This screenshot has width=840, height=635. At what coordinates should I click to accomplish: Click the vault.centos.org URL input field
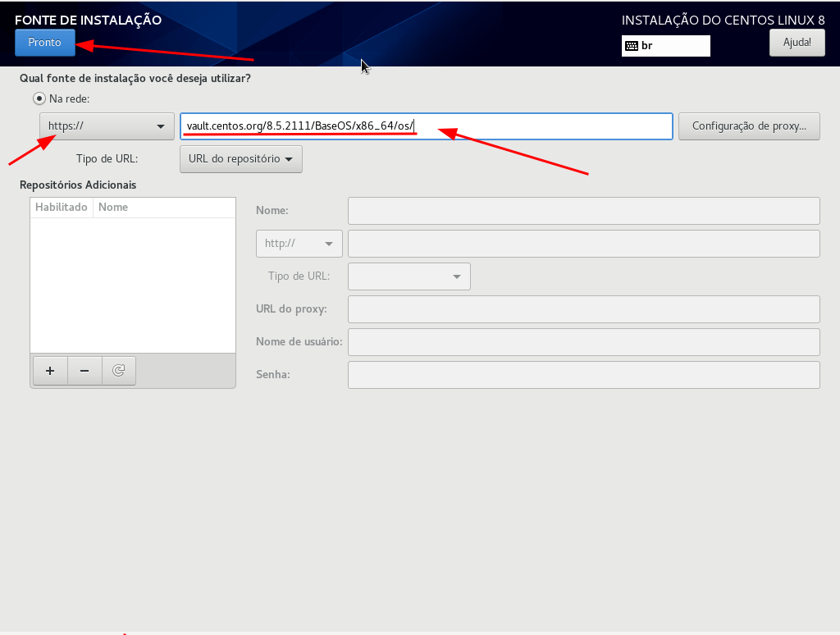tap(427, 126)
